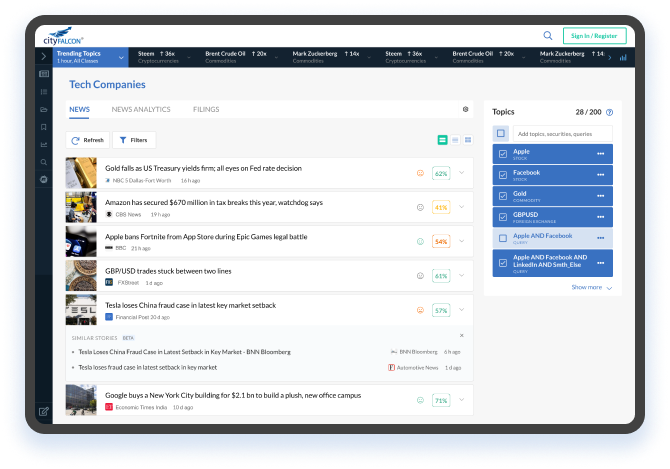The height and width of the screenshot is (469, 670).
Task: Select the first Mark Zuckerberg trending item
Action: tap(326, 57)
